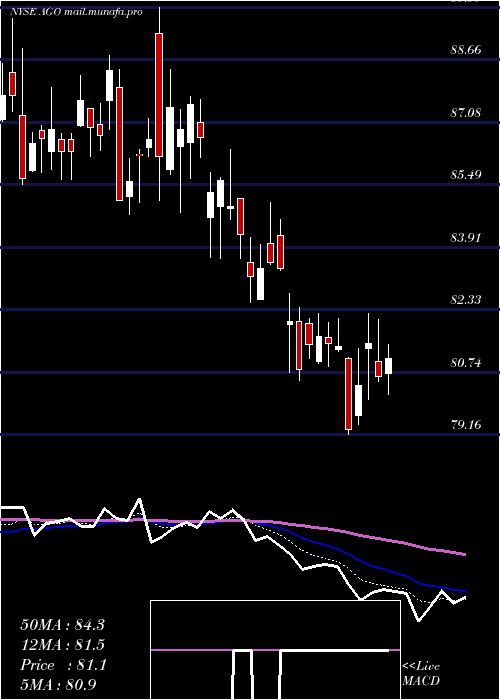
Task: Click the 88.66 price axis label
Action: 466,50
